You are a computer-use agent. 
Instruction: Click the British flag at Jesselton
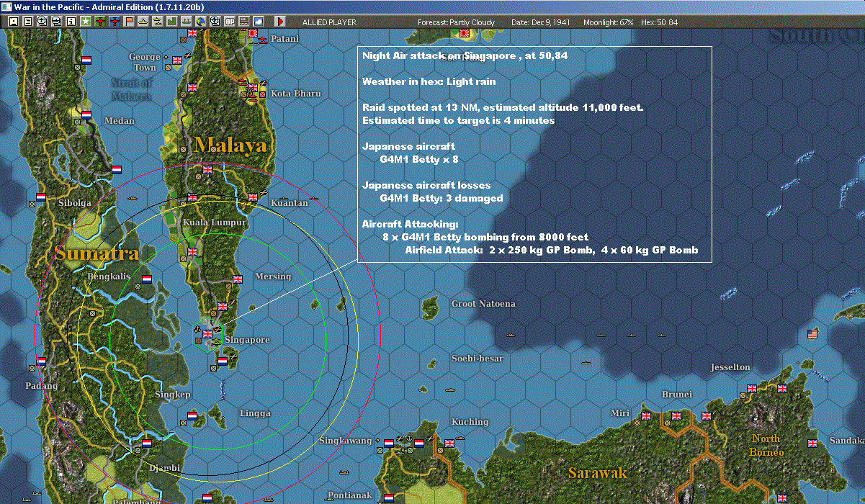tap(752, 388)
